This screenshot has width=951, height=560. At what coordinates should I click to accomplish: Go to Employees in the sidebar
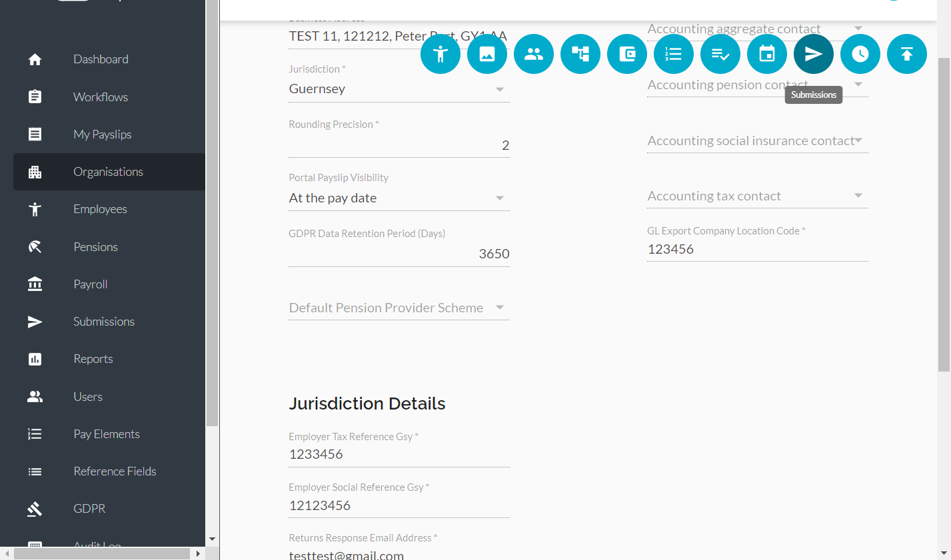(109, 209)
